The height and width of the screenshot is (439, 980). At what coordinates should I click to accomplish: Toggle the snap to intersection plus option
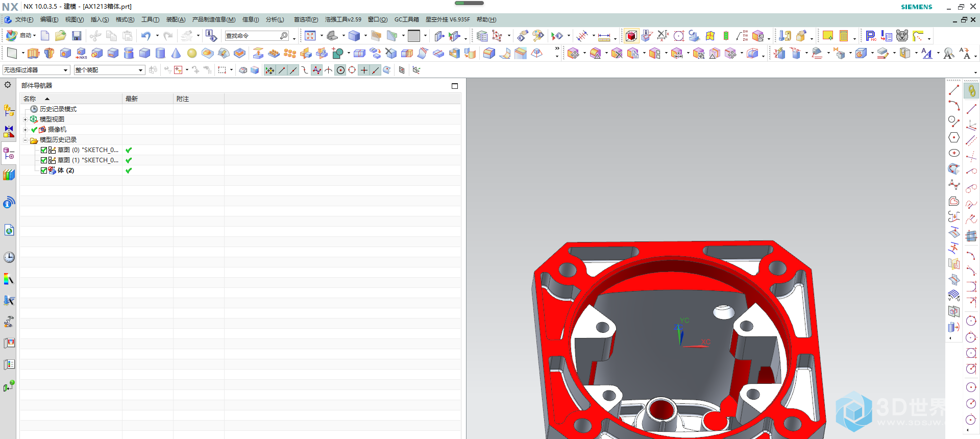coord(364,70)
